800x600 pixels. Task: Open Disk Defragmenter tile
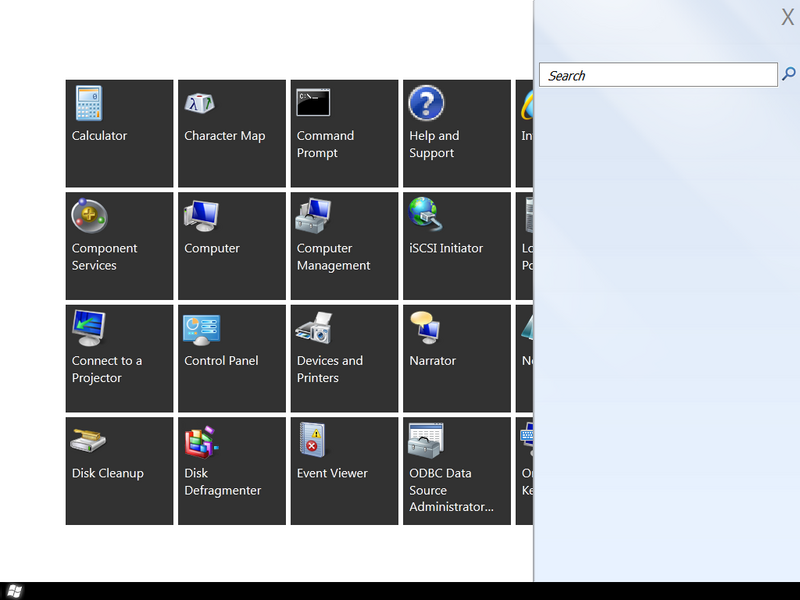[232, 471]
